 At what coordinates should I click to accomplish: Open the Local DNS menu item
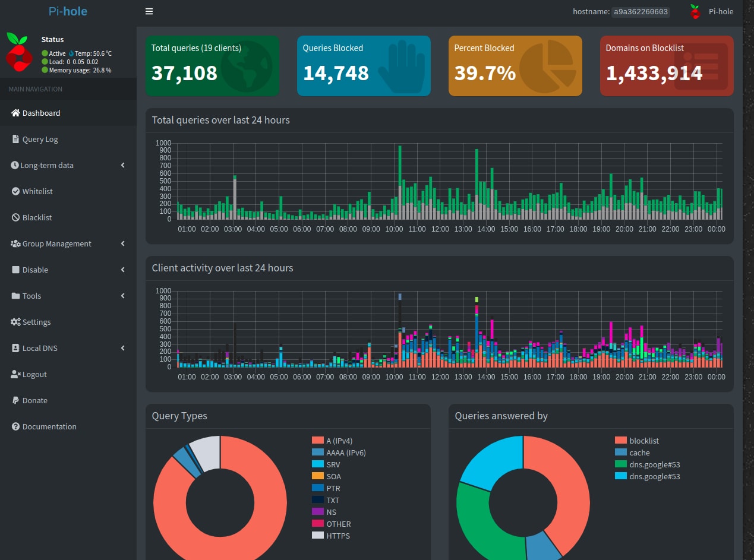point(40,348)
